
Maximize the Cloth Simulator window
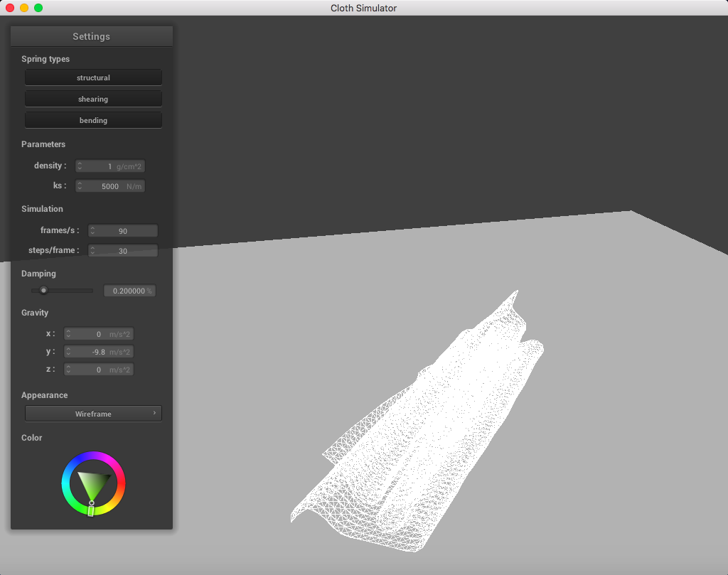pos(38,8)
